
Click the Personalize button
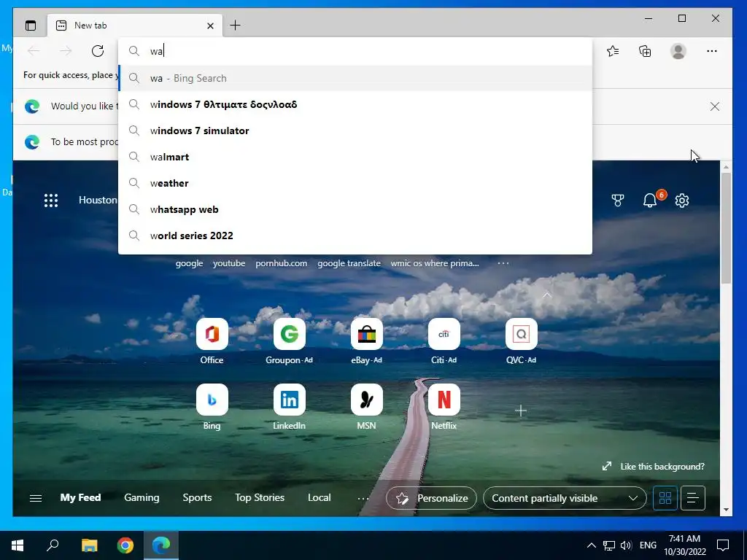[x=431, y=498]
